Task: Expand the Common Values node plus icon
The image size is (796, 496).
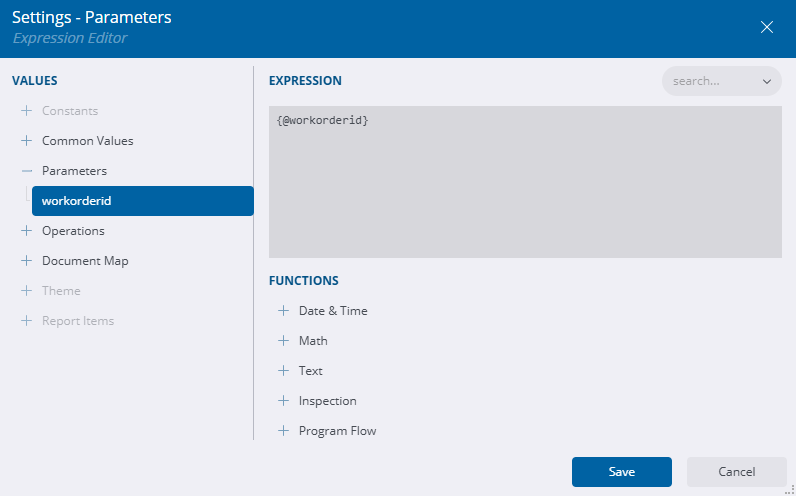Action: pos(26,141)
